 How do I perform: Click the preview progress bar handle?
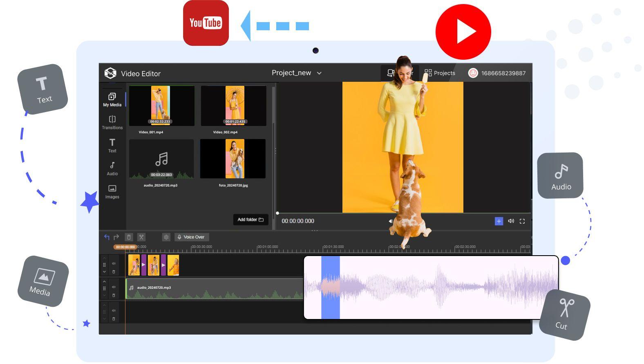click(277, 213)
